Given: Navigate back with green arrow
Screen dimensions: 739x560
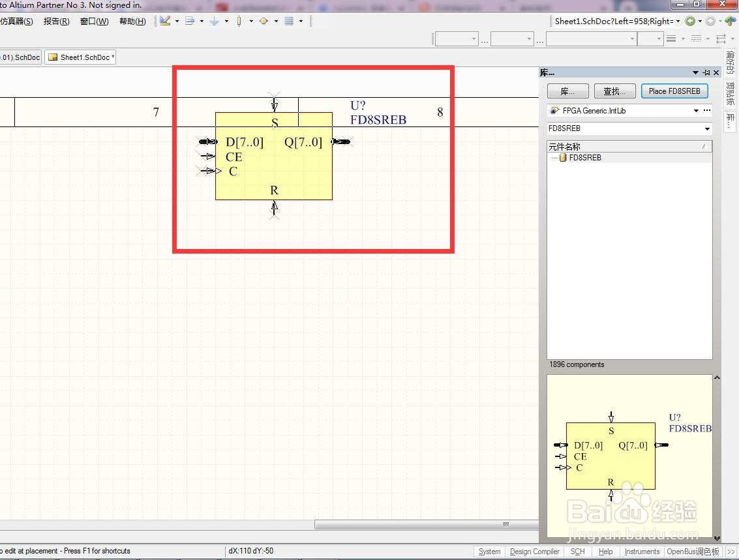Looking at the screenshot, I should point(690,22).
